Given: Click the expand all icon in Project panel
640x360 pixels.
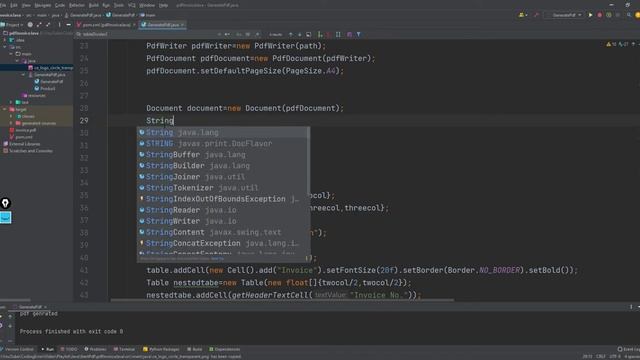Looking at the screenshot, I should point(39,25).
